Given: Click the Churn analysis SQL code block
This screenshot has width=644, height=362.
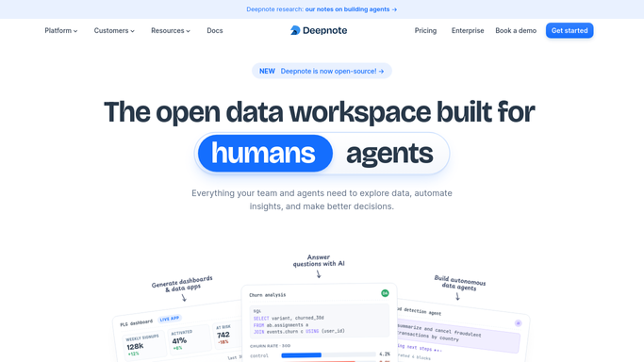Looking at the screenshot, I should coord(319,321).
